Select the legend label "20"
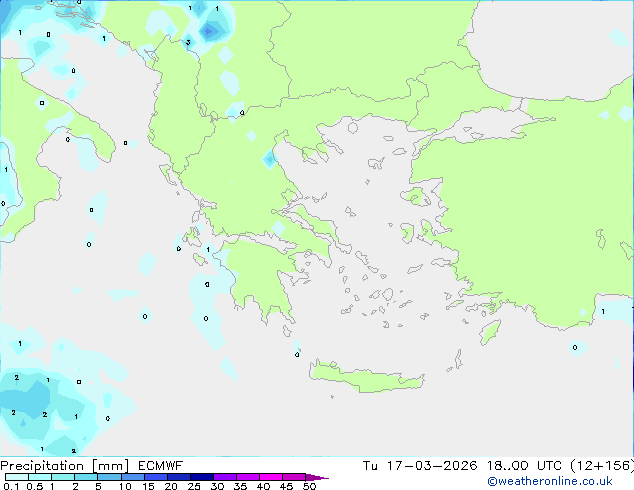This screenshot has width=634, height=490. [171, 486]
